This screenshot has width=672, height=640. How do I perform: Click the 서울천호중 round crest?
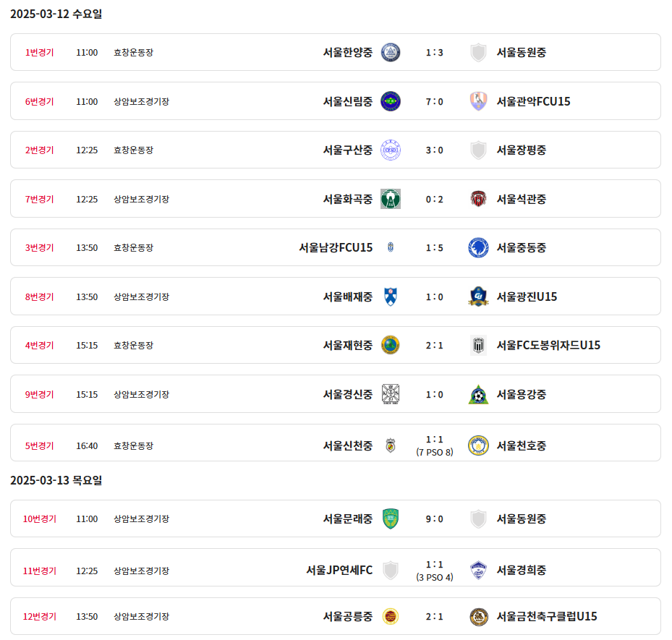tap(478, 445)
